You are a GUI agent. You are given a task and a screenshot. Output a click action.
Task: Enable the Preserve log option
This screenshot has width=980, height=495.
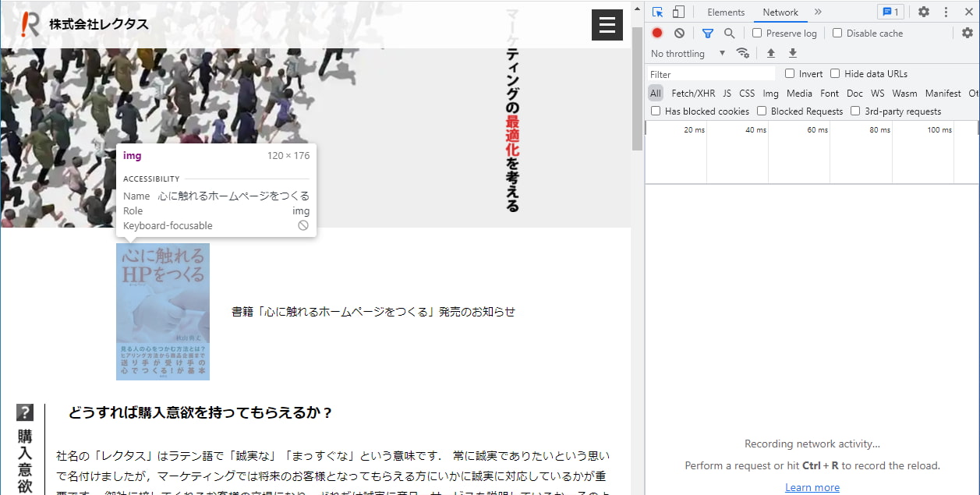tap(756, 33)
